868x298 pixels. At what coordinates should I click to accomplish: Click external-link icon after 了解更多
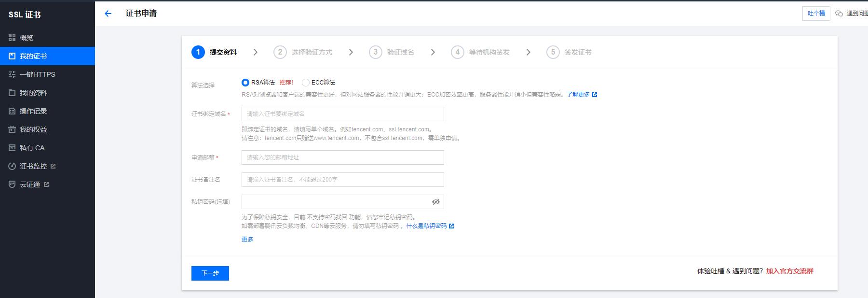pos(595,95)
